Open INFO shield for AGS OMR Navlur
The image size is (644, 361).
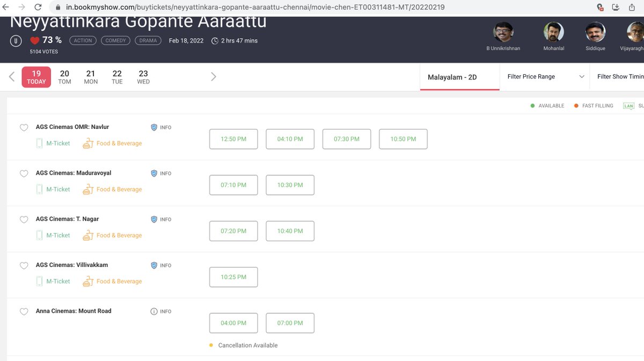[x=154, y=127]
